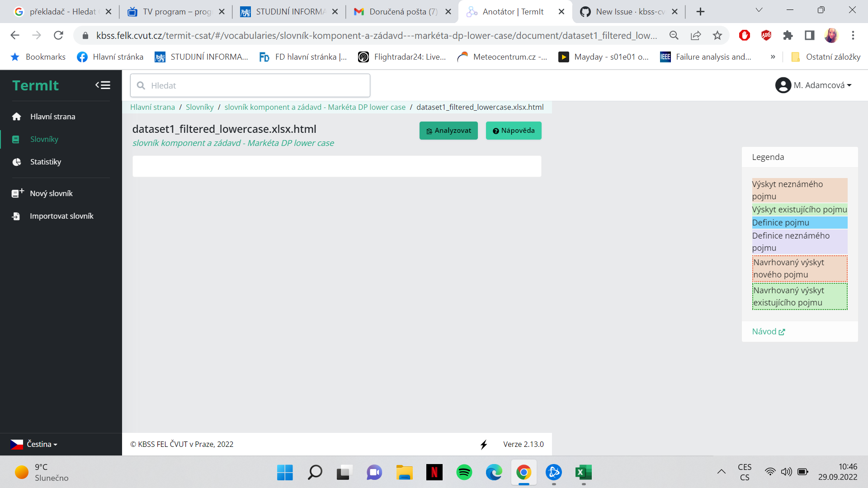Image resolution: width=868 pixels, height=488 pixels.
Task: Click the Importovat slovník file icon
Action: [x=16, y=216]
